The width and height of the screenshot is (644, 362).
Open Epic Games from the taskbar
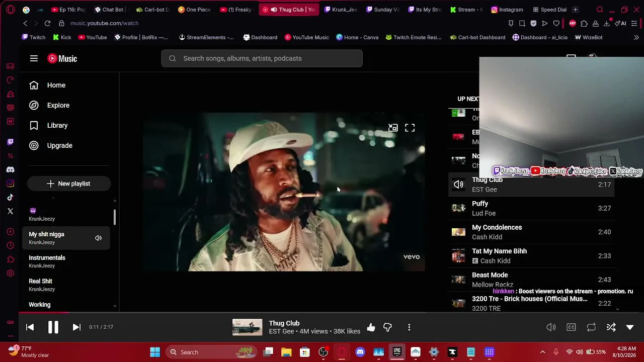point(397,352)
